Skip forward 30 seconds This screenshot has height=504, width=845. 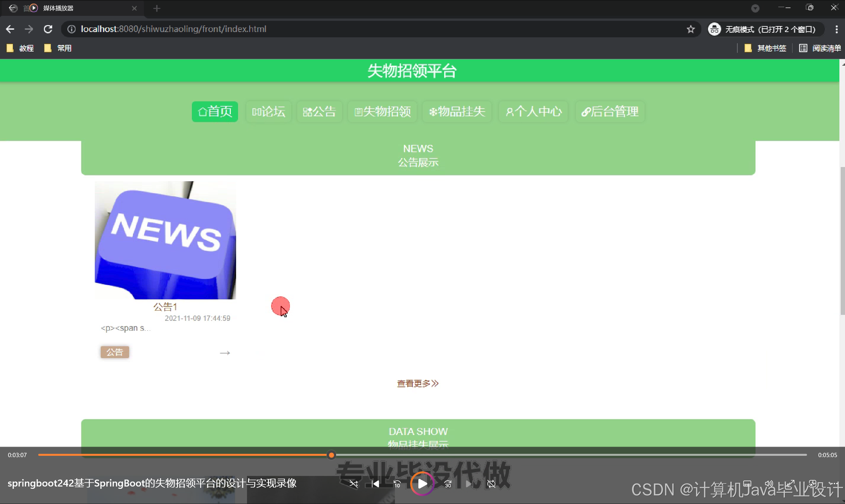(x=448, y=484)
